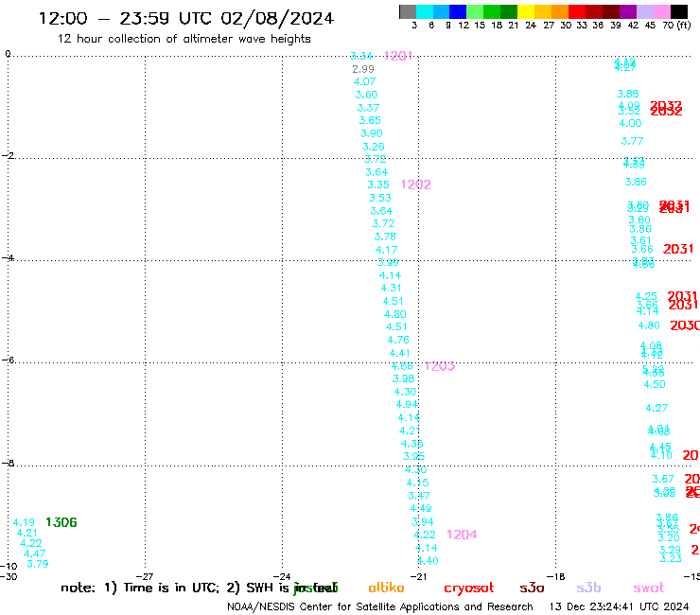Select the dark blue 12 ft legend swatch
Viewport: 700px width, 615px height.
[458, 11]
